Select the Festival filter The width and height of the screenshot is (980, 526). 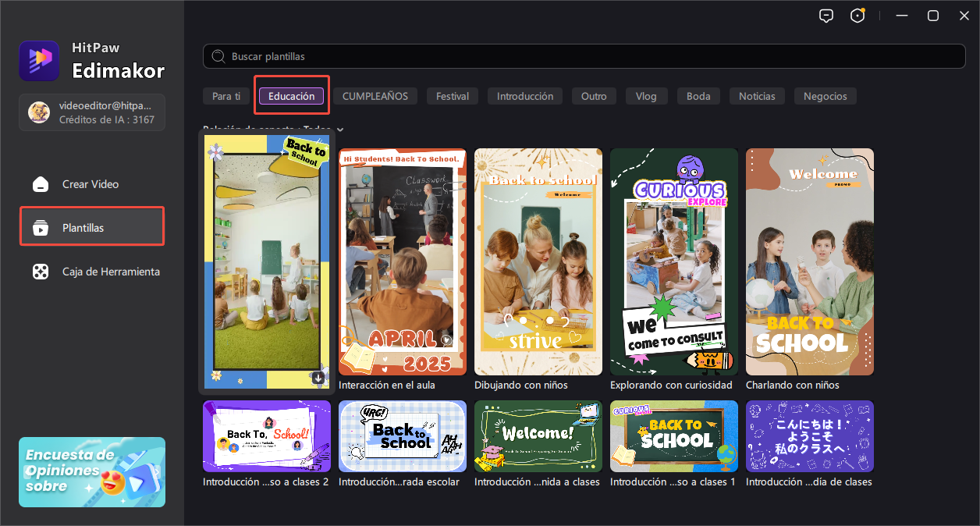point(452,95)
